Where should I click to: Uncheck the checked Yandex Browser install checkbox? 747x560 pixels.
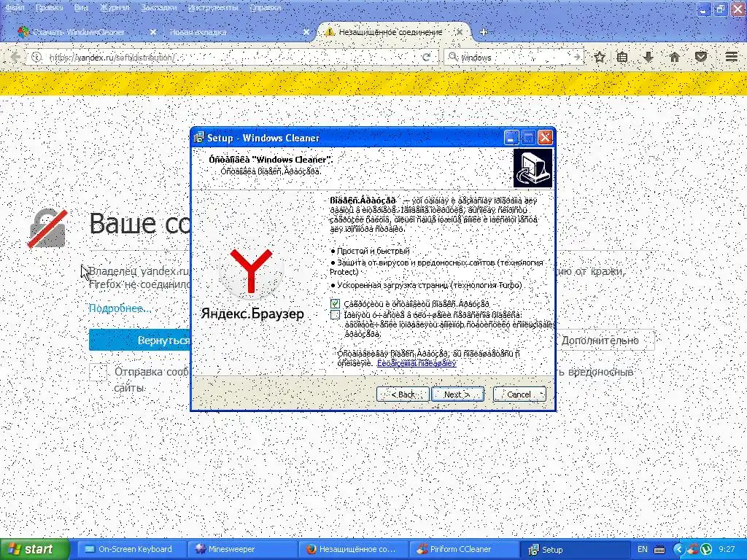tap(335, 304)
